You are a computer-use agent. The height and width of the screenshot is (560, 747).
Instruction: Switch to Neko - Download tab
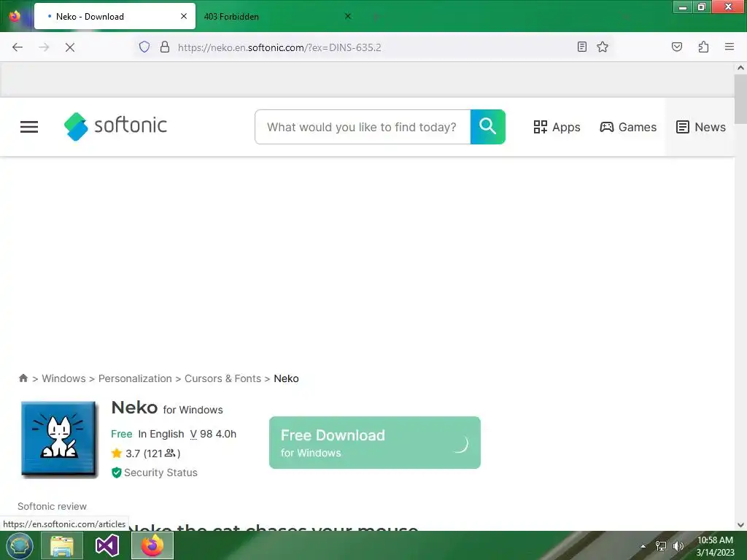point(115,16)
